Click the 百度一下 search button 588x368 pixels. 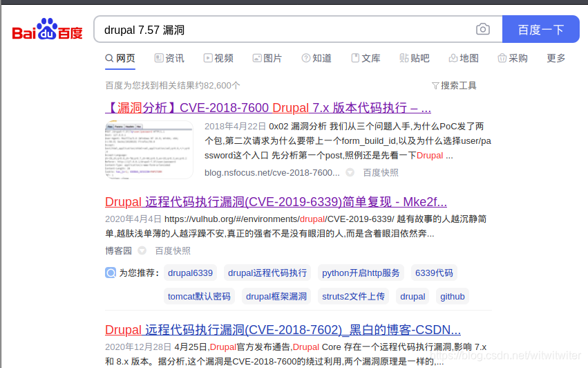tap(541, 29)
